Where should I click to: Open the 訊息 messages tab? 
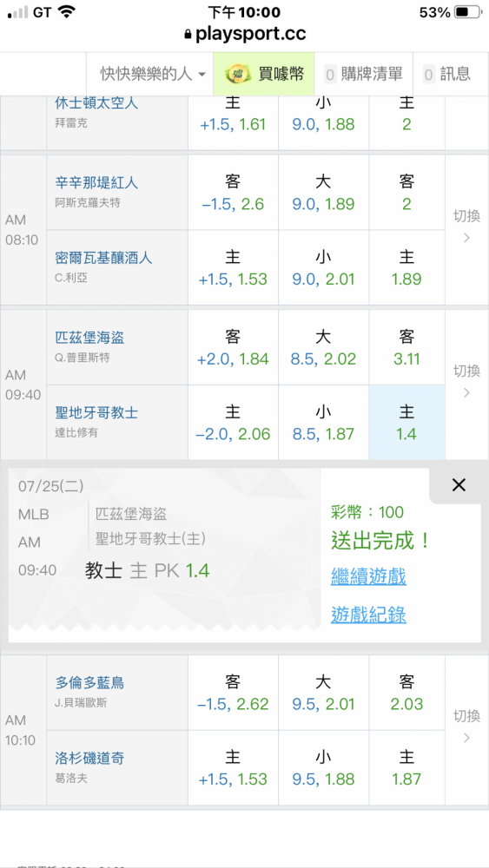click(447, 74)
